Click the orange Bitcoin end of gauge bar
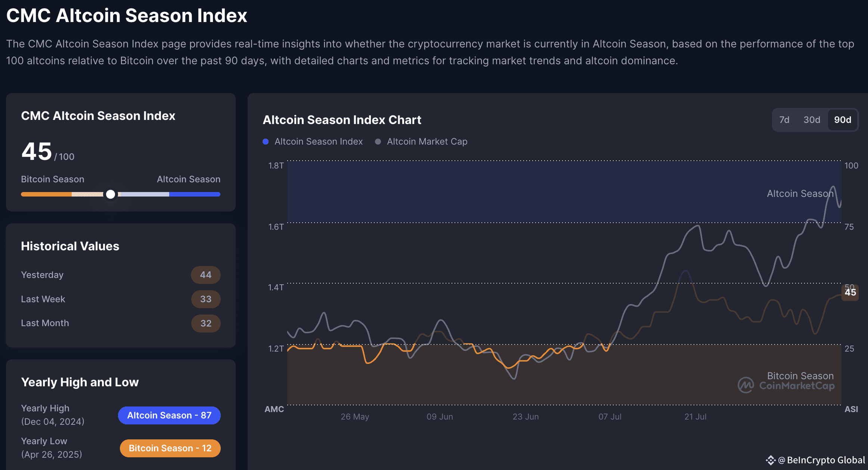868x470 pixels. pyautogui.click(x=46, y=194)
